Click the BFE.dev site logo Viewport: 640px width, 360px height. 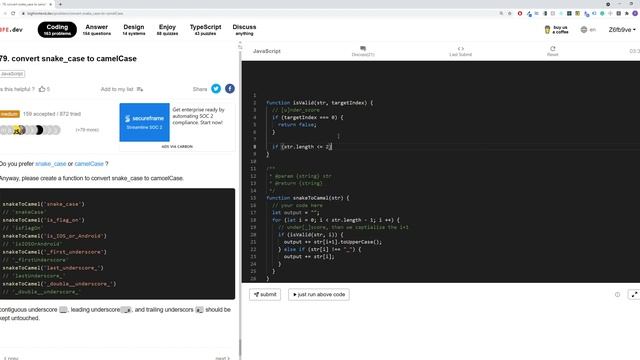11,30
